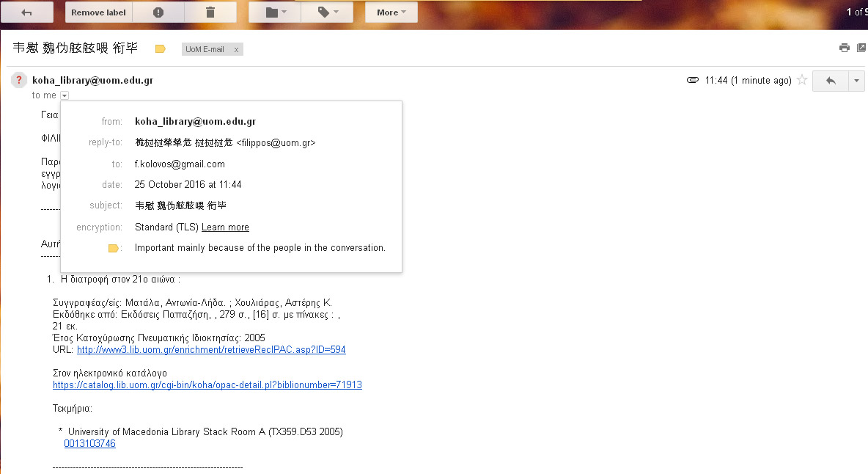Click the attachment paperclip icon
Screen dimensions: 868x474
click(692, 81)
